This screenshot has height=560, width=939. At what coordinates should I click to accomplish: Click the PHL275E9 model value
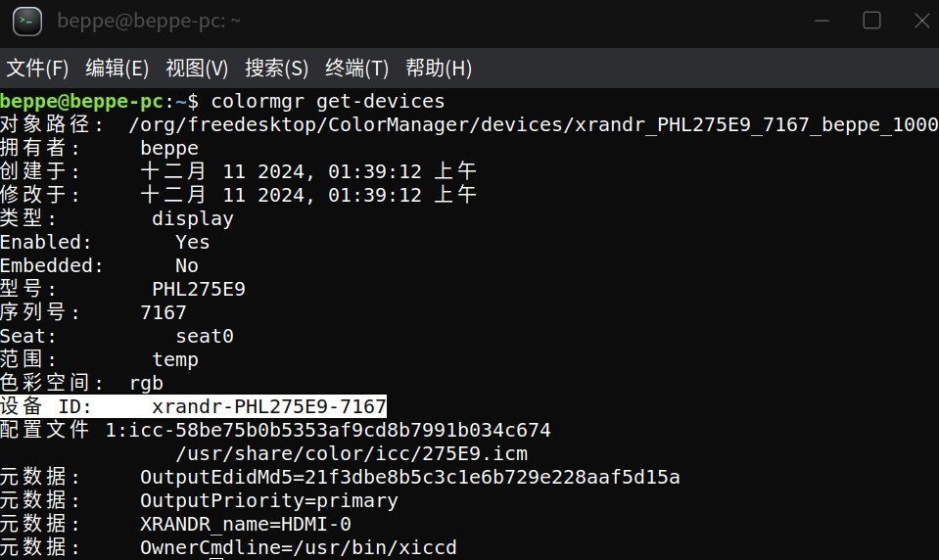(199, 289)
